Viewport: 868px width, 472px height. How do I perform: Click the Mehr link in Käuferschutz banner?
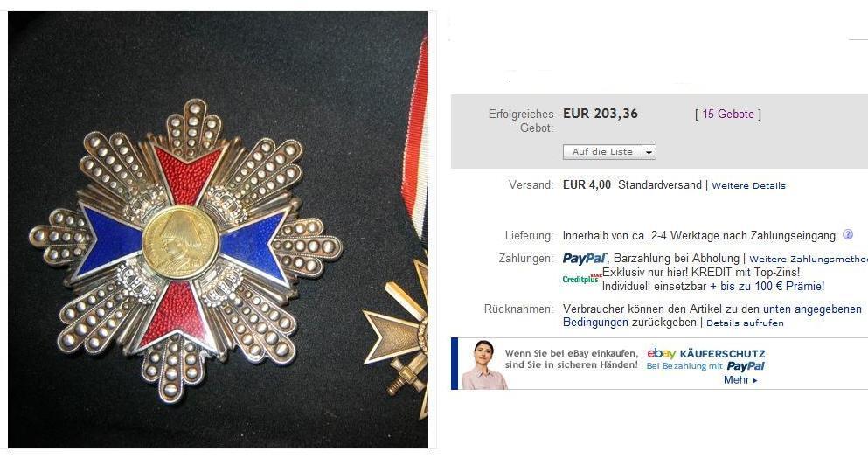point(736,380)
